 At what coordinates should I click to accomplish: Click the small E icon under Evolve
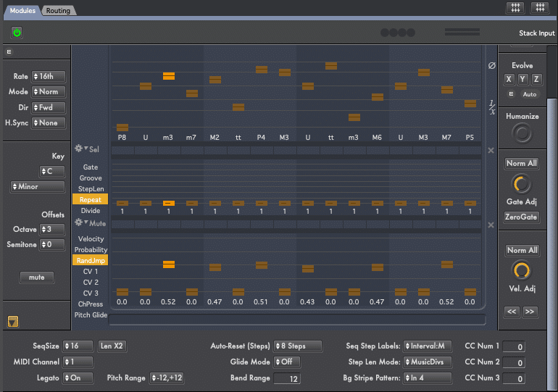click(x=511, y=94)
